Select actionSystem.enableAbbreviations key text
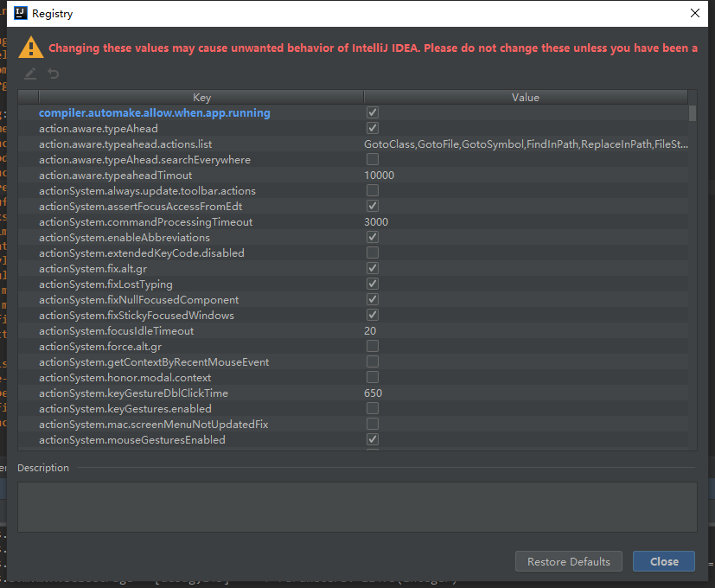 (x=124, y=237)
